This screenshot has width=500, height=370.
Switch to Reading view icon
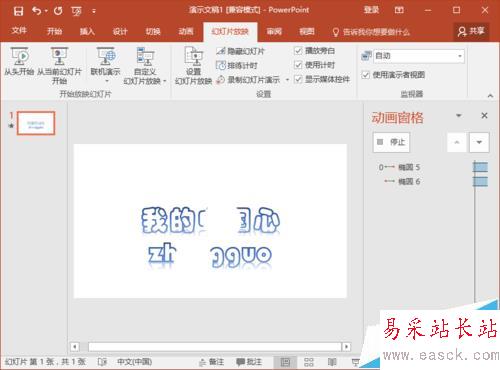pyautogui.click(x=332, y=362)
